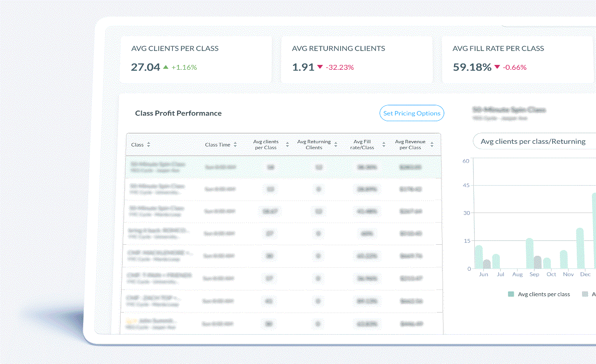The width and height of the screenshot is (596, 364).
Task: Select the Class column header label
Action: point(138,145)
